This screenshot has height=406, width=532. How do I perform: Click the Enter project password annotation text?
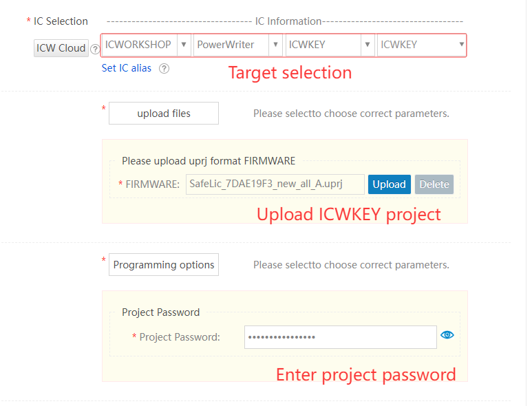(x=365, y=374)
